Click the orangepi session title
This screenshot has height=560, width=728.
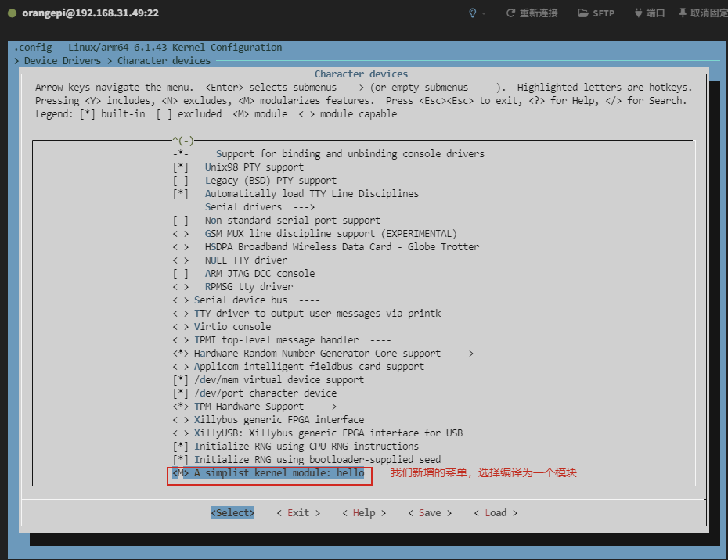pos(91,13)
